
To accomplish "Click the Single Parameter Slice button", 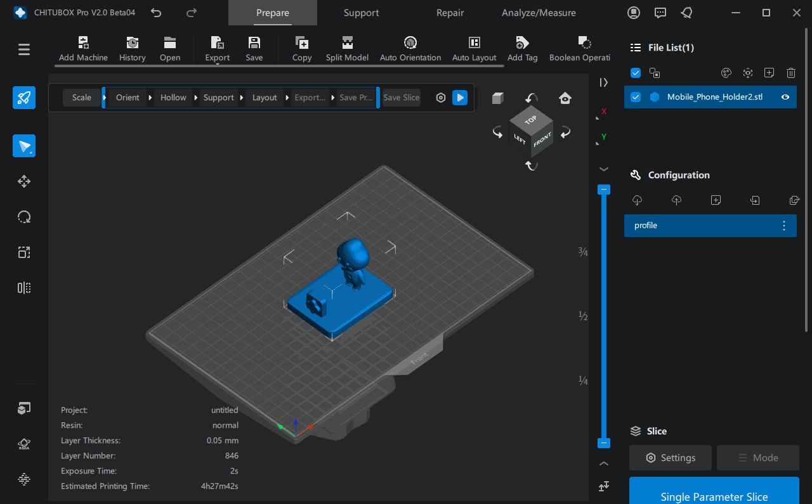I will tap(714, 494).
